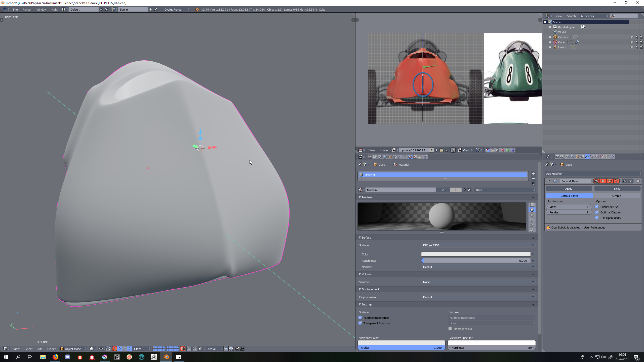This screenshot has width=644, height=362.
Task: Move the Subsurf_Base modifier up
Action: (625, 181)
